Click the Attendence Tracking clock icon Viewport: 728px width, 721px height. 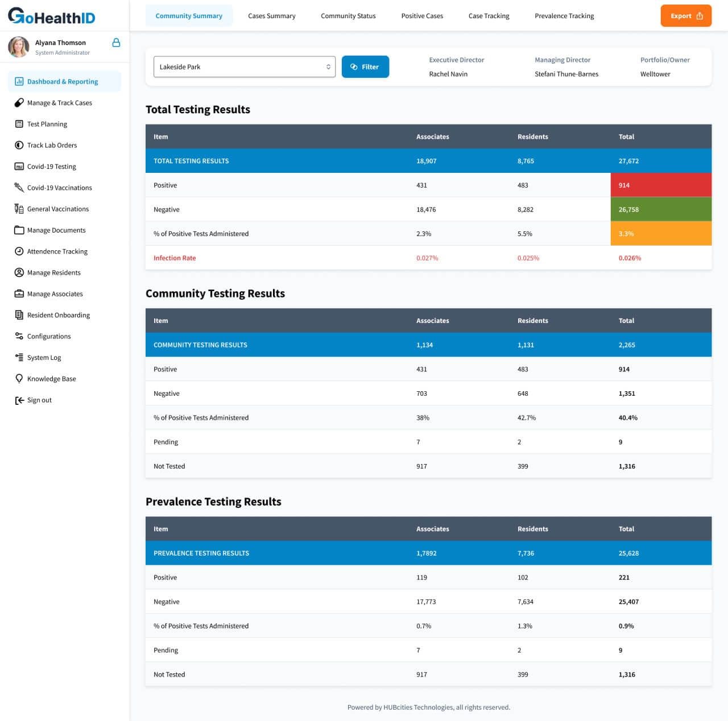[19, 251]
